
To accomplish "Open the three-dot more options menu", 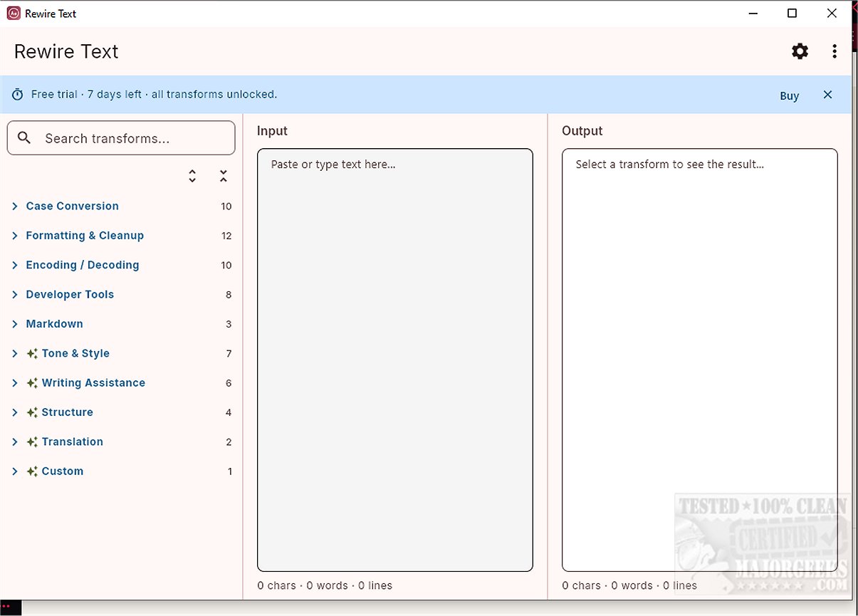I will (835, 51).
